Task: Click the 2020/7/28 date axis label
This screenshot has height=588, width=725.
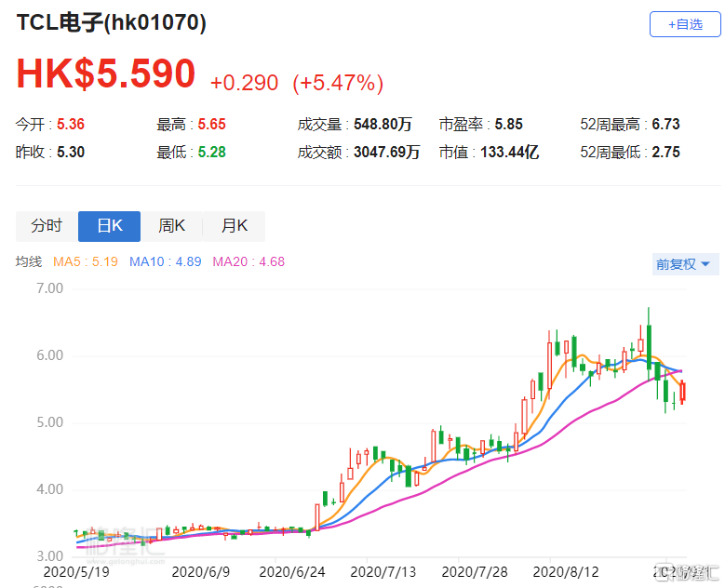Action: (x=475, y=572)
